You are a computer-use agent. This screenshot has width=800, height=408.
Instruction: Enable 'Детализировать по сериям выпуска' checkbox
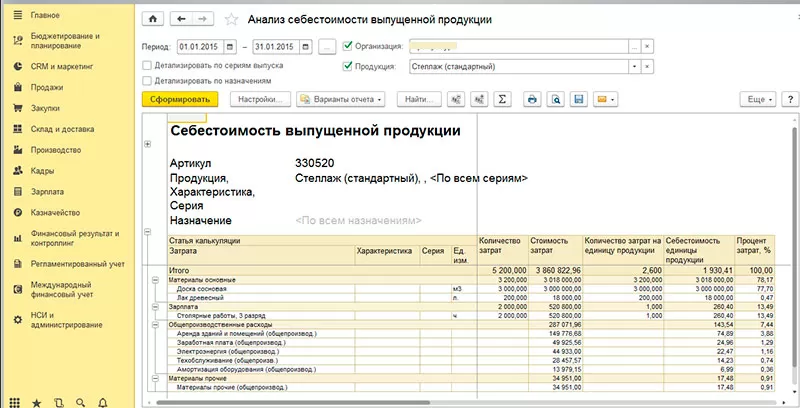coord(148,65)
